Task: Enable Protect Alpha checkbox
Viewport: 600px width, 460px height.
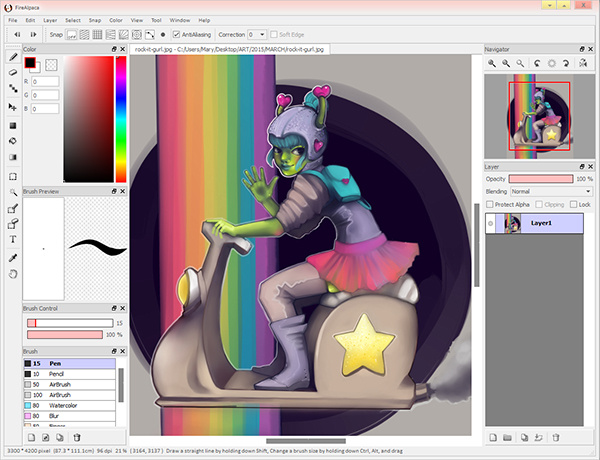Action: (489, 204)
